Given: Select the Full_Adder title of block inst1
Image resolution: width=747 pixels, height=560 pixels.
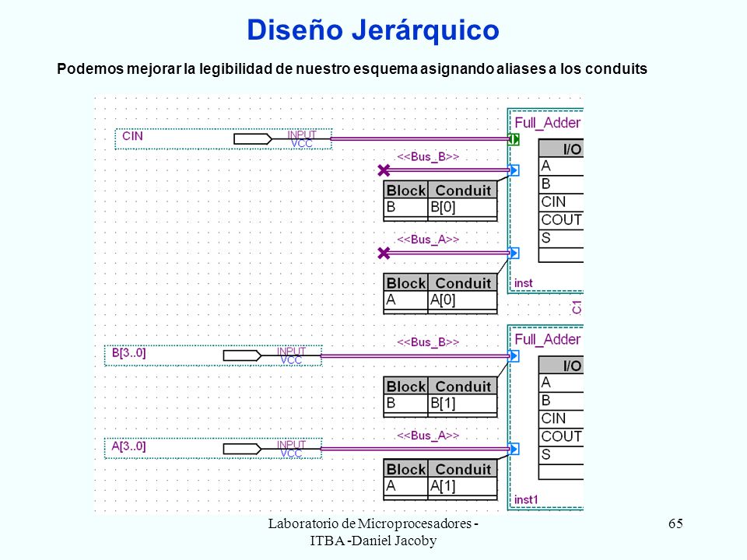Looking at the screenshot, I should [548, 340].
